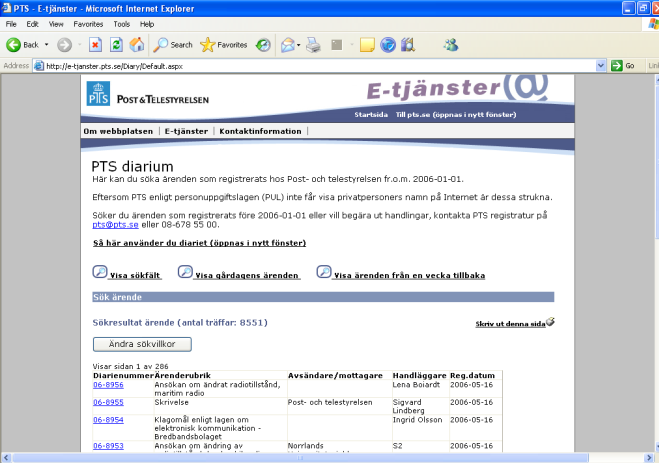Screen dimensions: 659x463
Task: Click the Reg.datum column header
Action: (472, 376)
